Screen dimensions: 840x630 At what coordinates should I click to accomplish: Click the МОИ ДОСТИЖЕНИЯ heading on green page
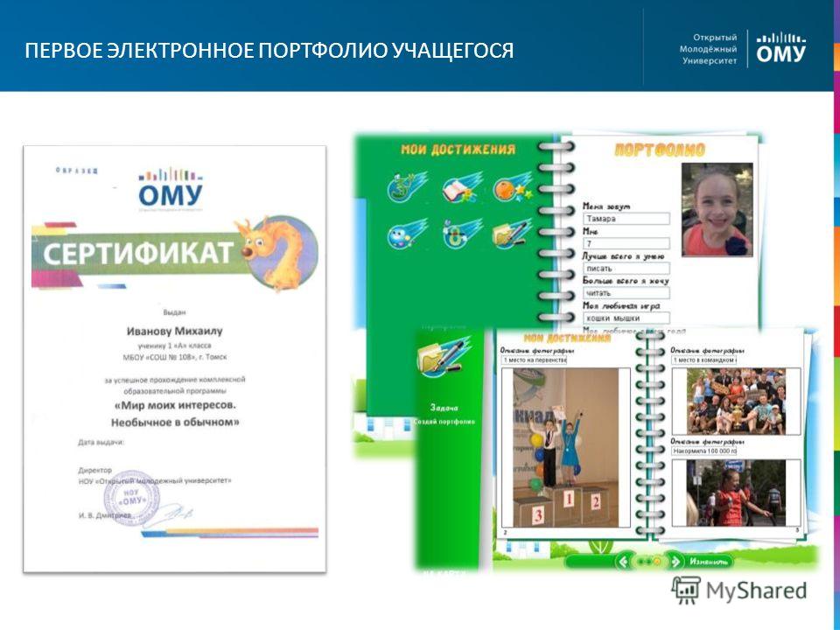tap(458, 149)
